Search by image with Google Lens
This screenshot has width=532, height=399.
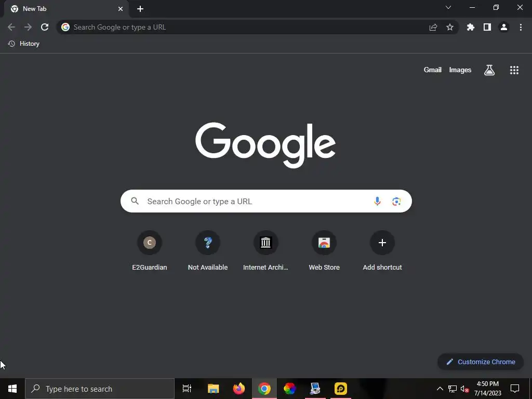point(396,201)
